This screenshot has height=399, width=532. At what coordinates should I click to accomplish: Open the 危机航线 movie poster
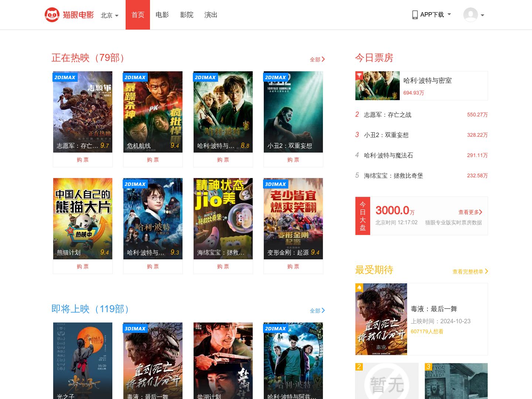point(153,112)
